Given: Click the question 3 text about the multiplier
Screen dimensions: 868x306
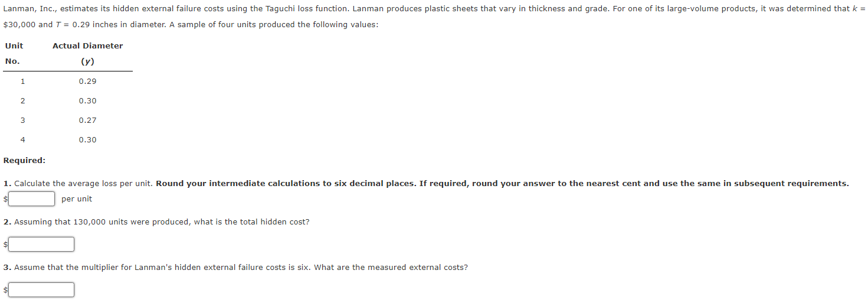Looking at the screenshot, I should click(235, 268).
